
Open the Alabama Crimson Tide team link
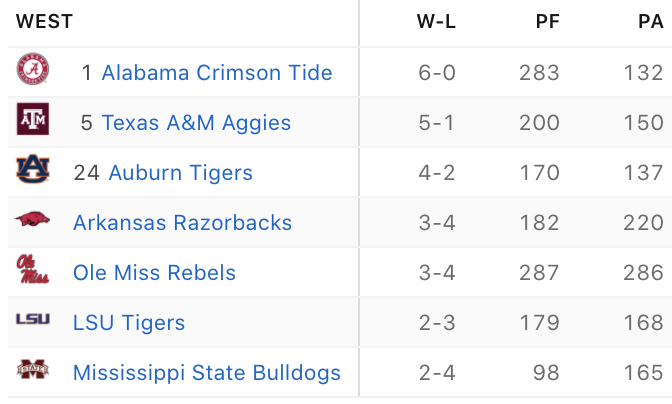point(217,72)
